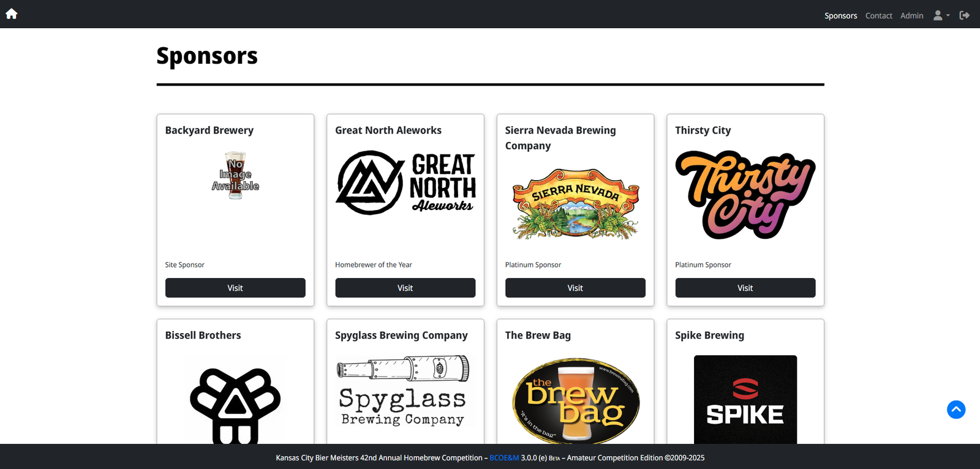
Task: Click the Spike Brewing logo
Action: (x=745, y=399)
